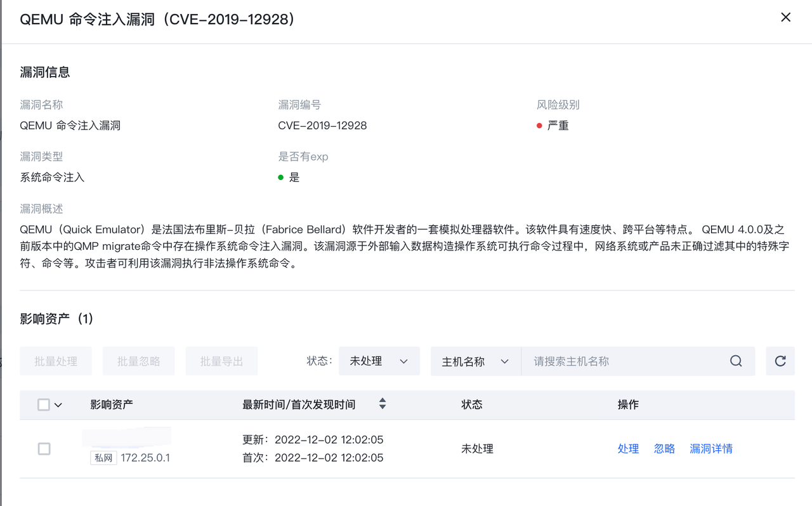Focus the 请搜索主机名称 search field

point(625,361)
